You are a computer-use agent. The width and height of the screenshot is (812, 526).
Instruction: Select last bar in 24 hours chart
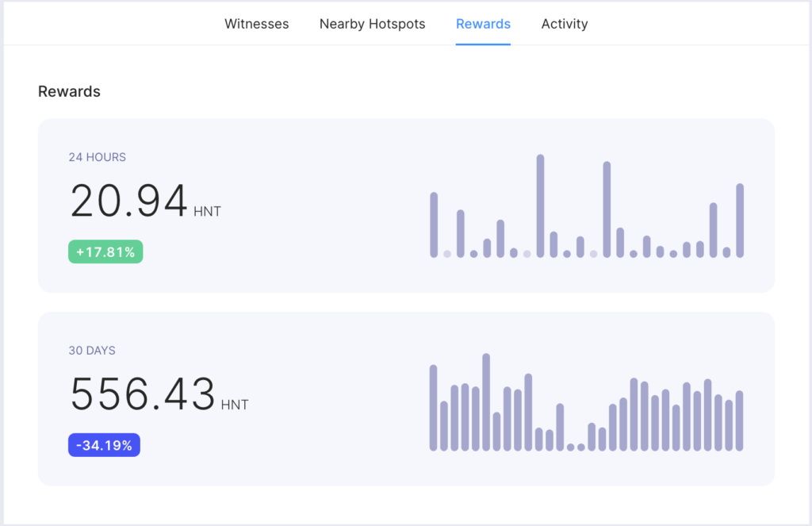(740, 221)
